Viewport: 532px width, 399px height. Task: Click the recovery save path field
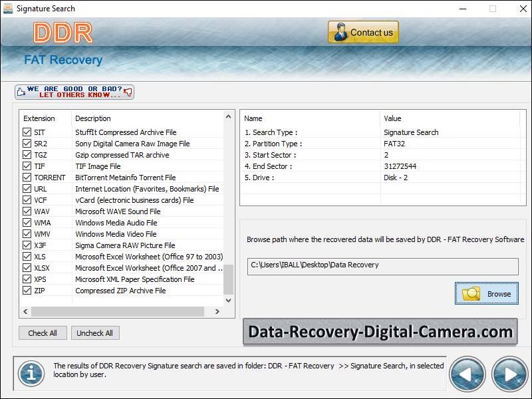pos(382,265)
